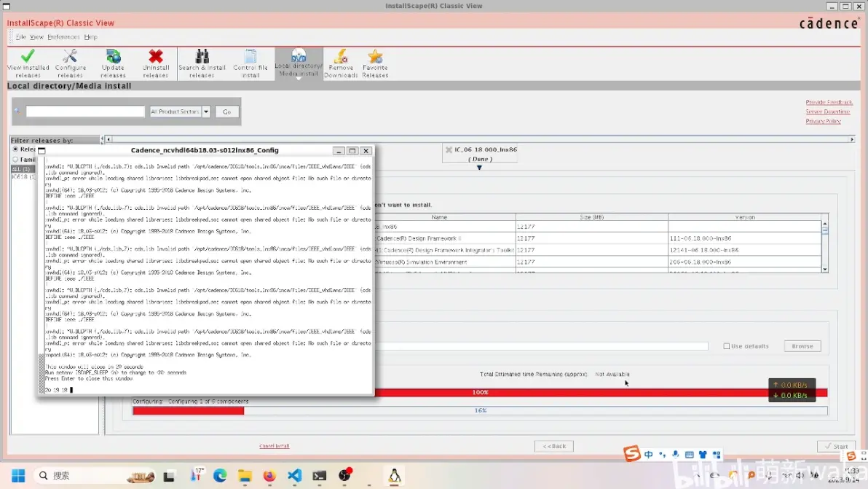
Task: Open the Update releases tool
Action: click(x=113, y=63)
